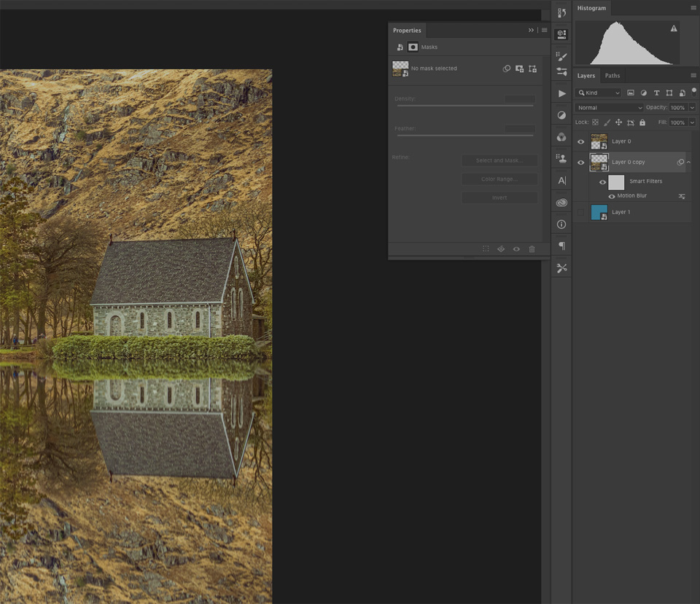Switch to the Paths tab
This screenshot has width=700, height=604.
tap(612, 76)
